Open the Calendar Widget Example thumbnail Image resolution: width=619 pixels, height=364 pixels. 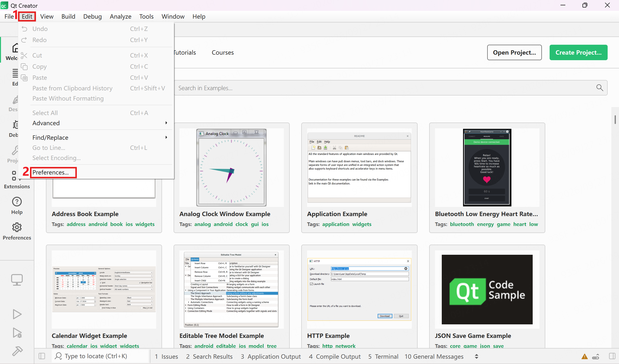pyautogui.click(x=104, y=289)
